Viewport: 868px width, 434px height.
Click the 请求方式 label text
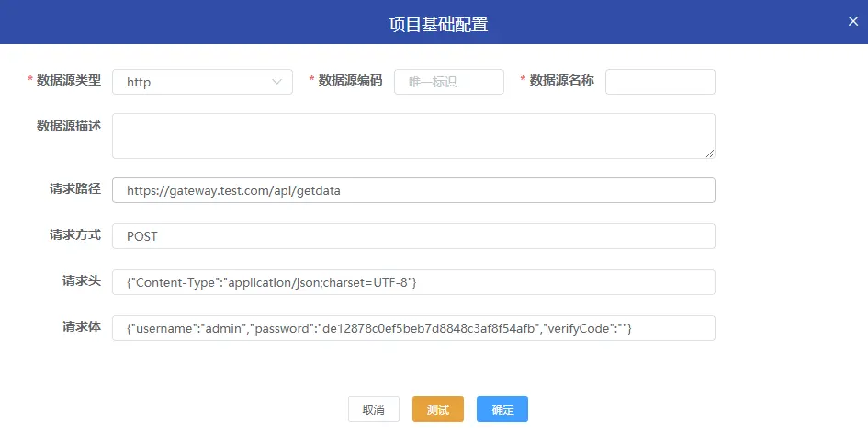tap(74, 234)
